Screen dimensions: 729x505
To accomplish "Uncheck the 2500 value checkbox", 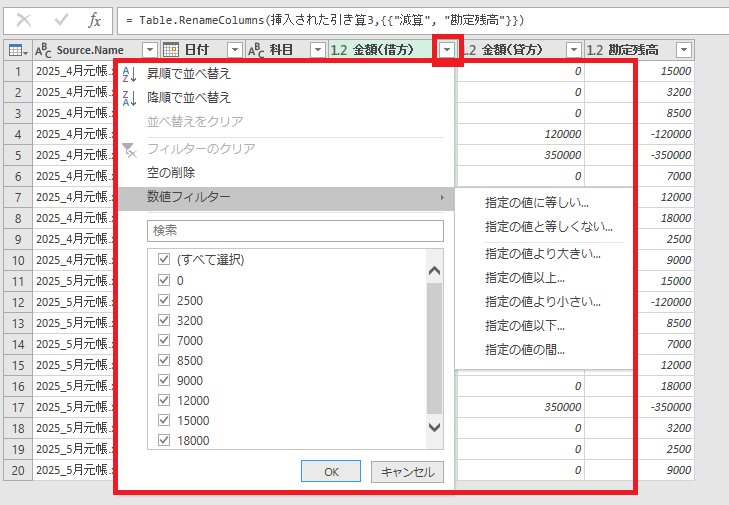I will 164,300.
